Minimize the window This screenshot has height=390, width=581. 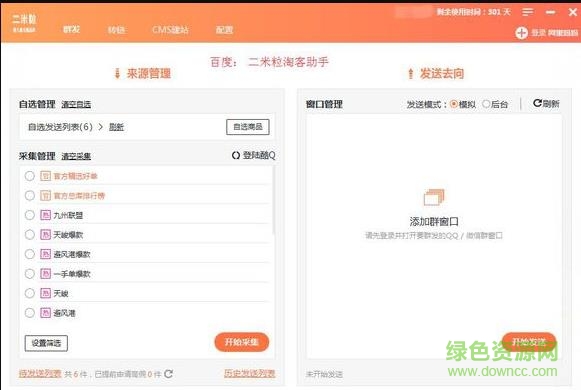[551, 13]
